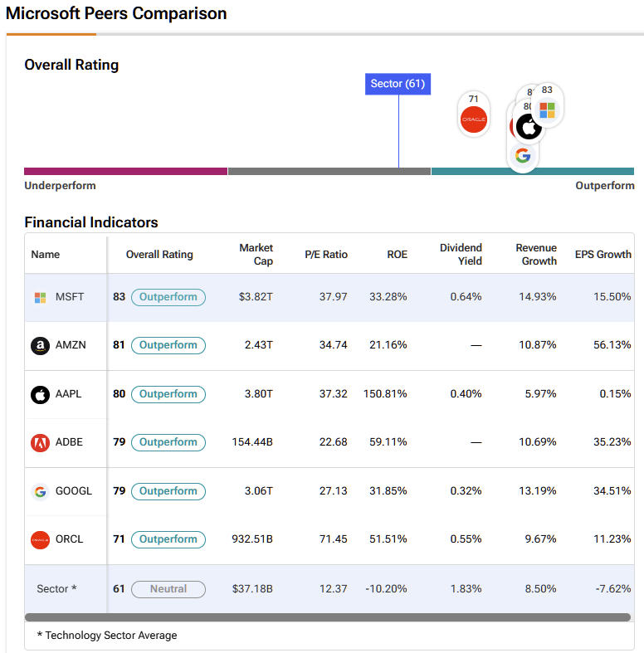
Task: Click the Outperform badge for ORCL
Action: (x=168, y=539)
